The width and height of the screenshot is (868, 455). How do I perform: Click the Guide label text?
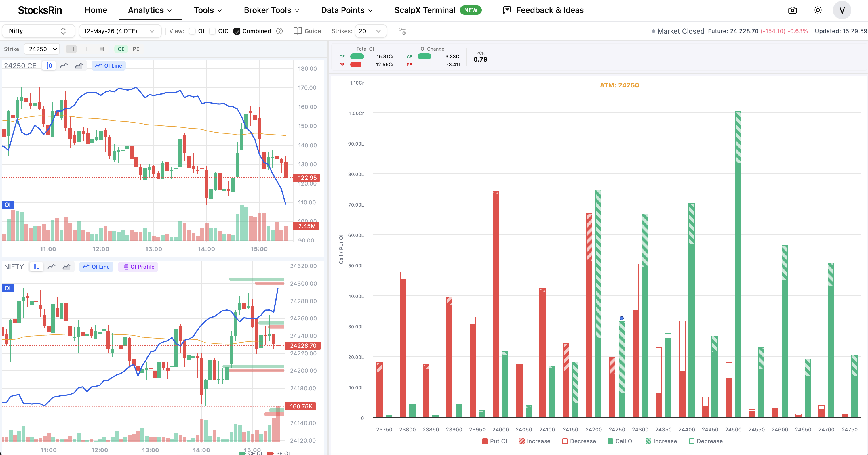[313, 31]
